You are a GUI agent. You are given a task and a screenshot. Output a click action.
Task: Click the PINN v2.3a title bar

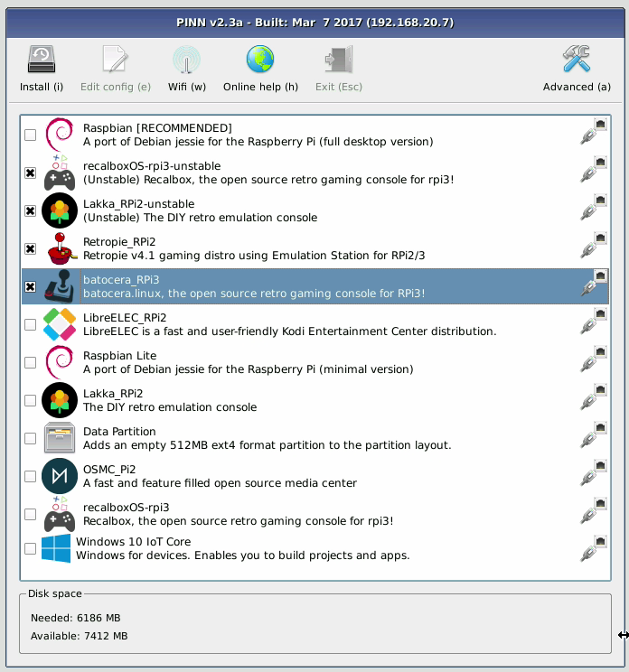point(315,23)
